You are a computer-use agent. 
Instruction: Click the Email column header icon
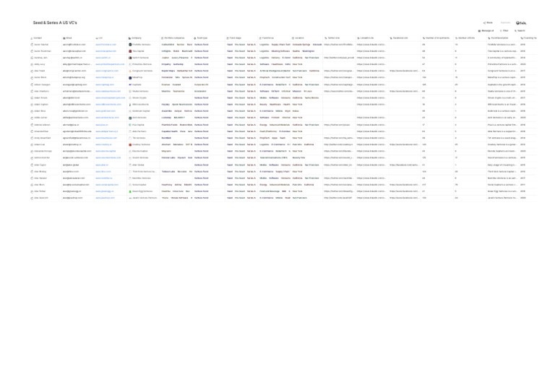[64, 38]
